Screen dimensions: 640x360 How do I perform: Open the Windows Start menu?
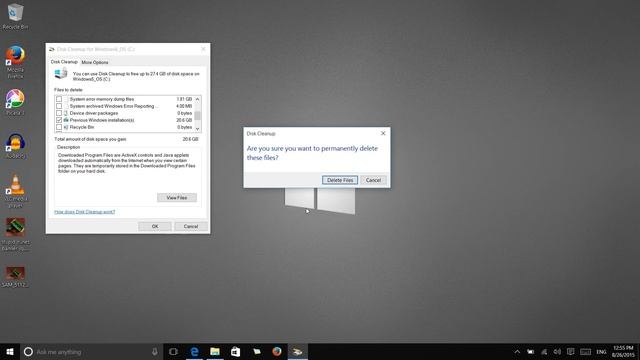pos(10,351)
